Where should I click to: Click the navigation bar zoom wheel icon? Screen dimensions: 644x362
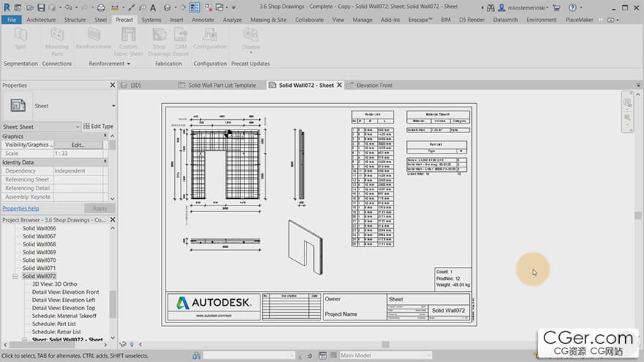627,102
